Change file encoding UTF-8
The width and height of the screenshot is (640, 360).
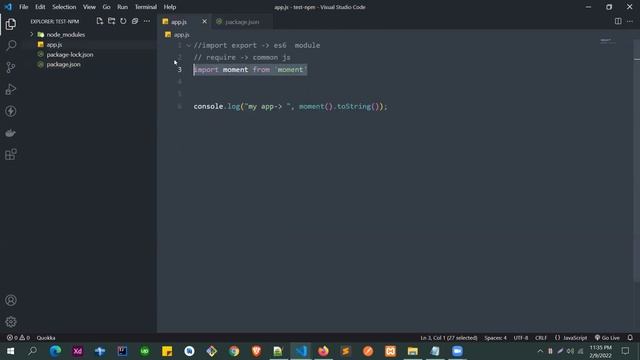click(x=521, y=338)
